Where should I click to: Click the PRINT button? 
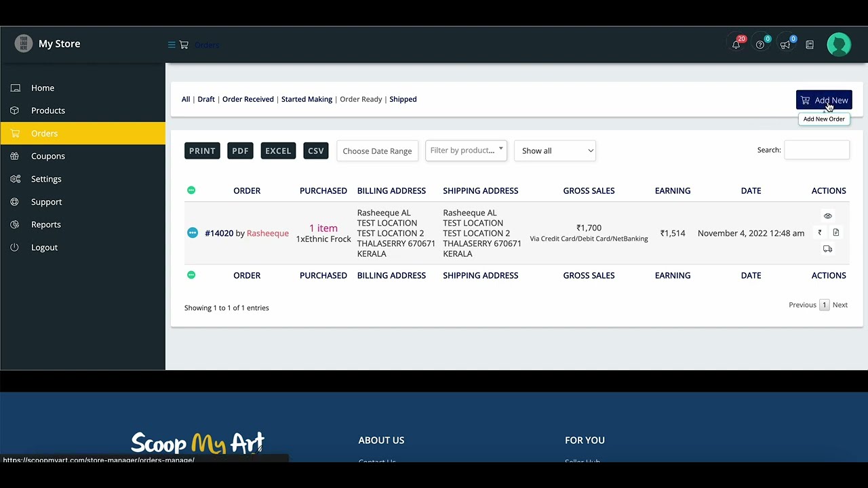coord(202,150)
